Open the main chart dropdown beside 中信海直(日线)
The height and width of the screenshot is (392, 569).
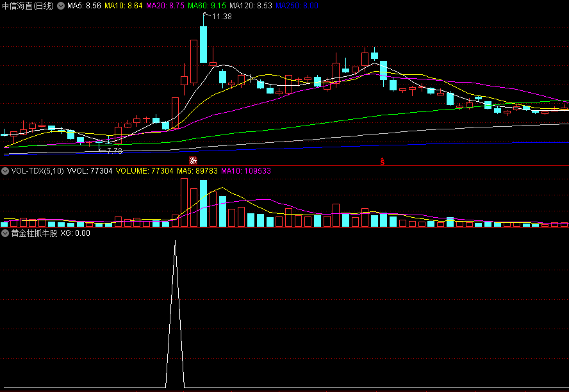pos(61,6)
